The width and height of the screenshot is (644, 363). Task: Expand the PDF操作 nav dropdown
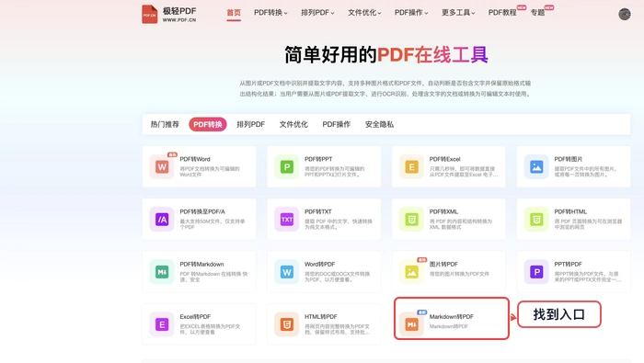(x=411, y=13)
